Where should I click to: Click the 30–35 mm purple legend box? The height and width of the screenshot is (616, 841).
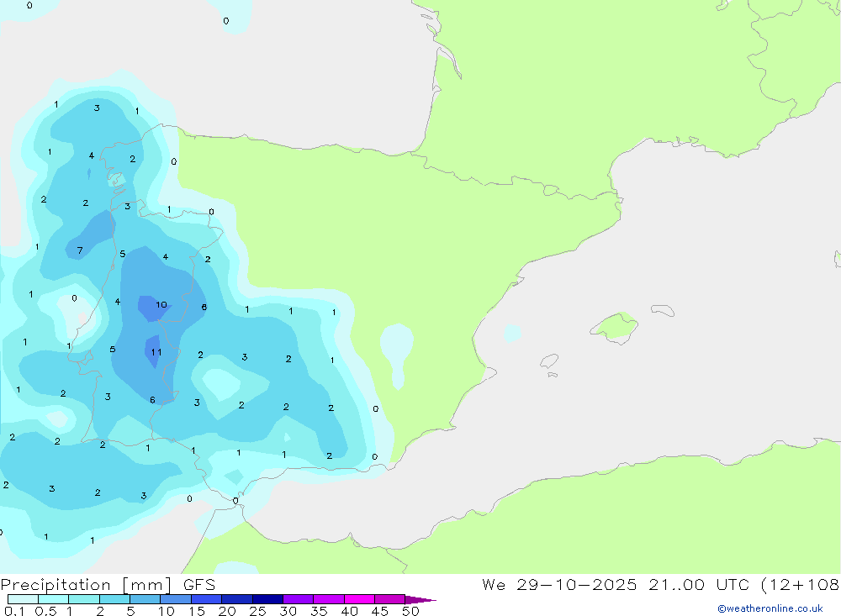(299, 599)
